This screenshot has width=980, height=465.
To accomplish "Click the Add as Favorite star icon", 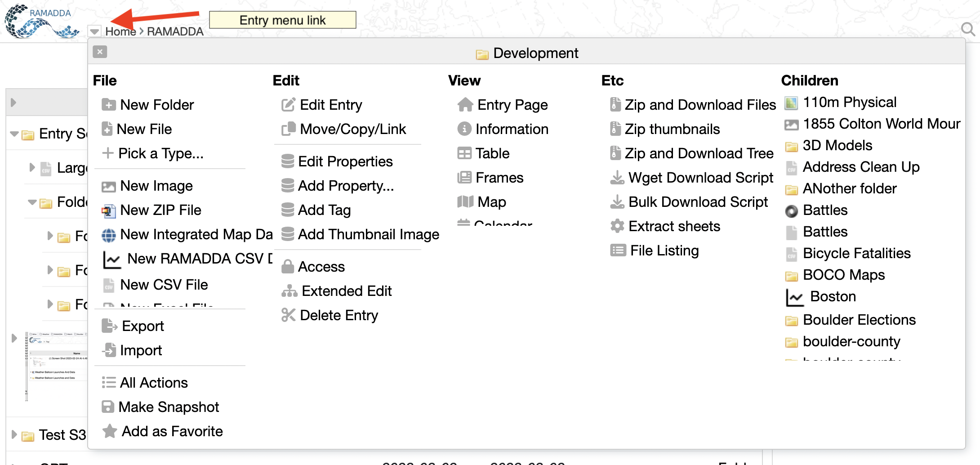I will pos(109,431).
